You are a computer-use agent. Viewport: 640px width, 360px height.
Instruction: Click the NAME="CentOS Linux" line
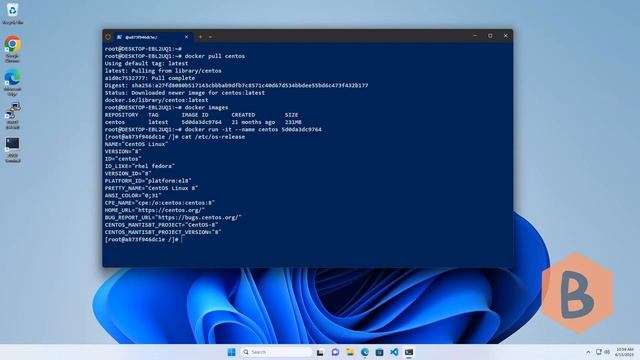click(136, 144)
